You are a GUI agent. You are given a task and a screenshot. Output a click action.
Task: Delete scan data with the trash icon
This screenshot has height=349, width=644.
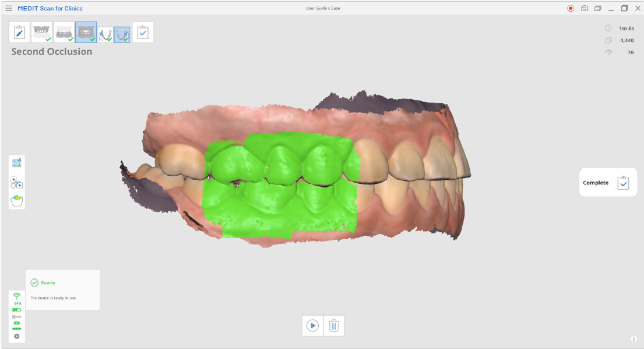pyautogui.click(x=334, y=326)
